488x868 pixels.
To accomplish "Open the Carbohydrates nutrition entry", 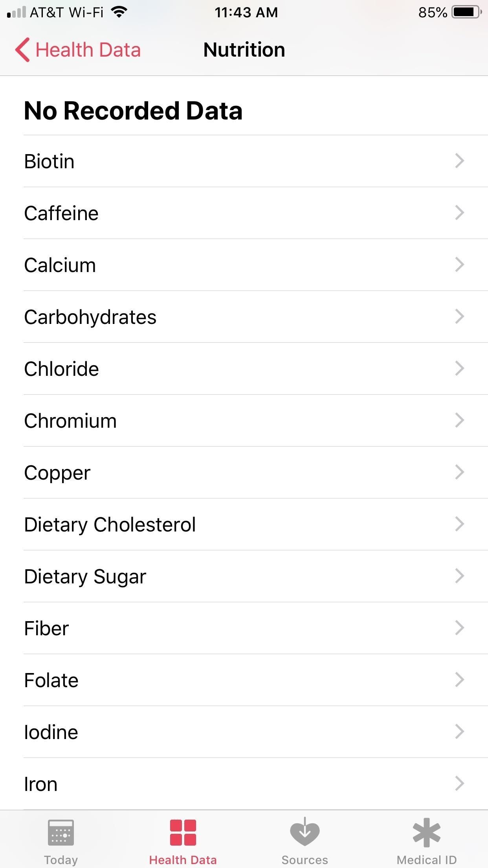I will pyautogui.click(x=90, y=317).
